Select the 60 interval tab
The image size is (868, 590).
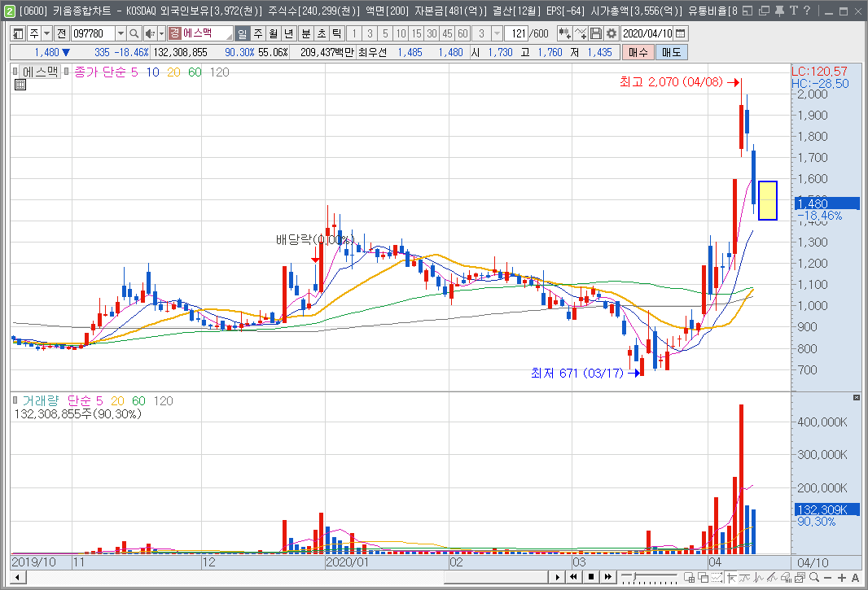(x=462, y=33)
